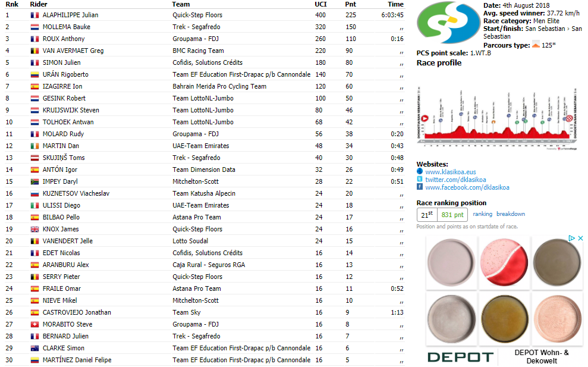Open the www.klasikoa.eus website link

coord(451,172)
